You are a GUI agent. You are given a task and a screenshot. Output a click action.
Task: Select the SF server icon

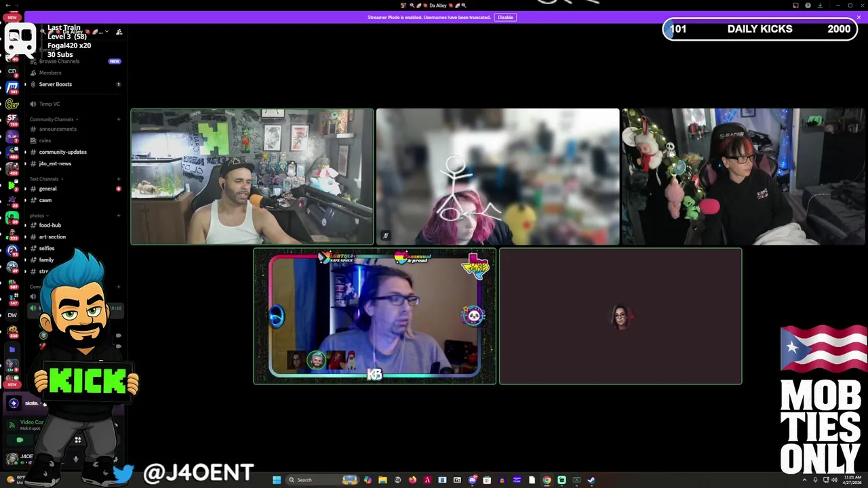tap(12, 119)
